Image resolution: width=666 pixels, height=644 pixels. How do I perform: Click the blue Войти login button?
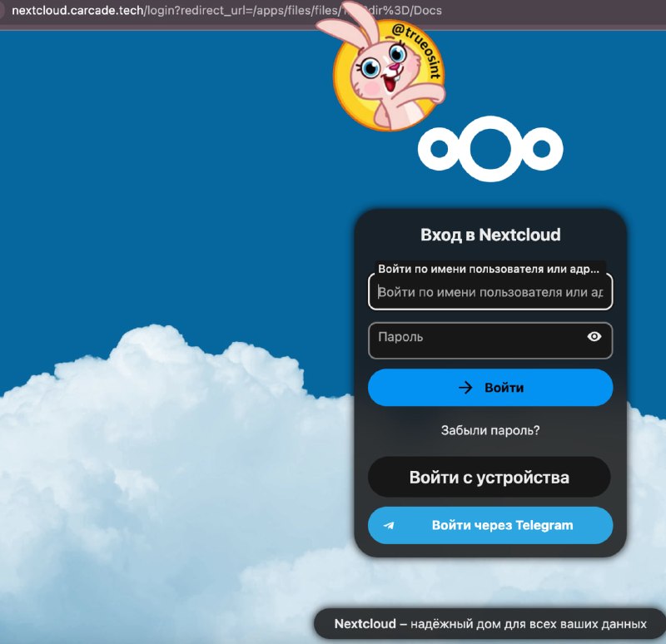point(490,388)
